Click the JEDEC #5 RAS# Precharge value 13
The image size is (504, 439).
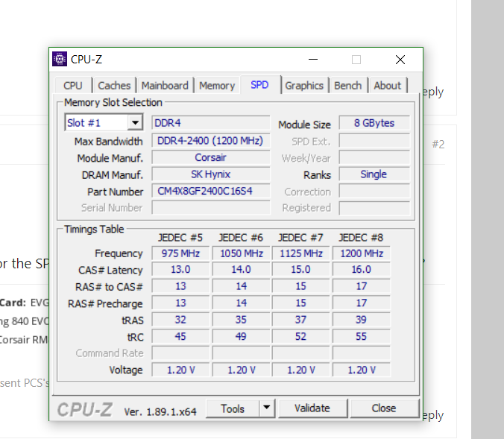pos(180,303)
